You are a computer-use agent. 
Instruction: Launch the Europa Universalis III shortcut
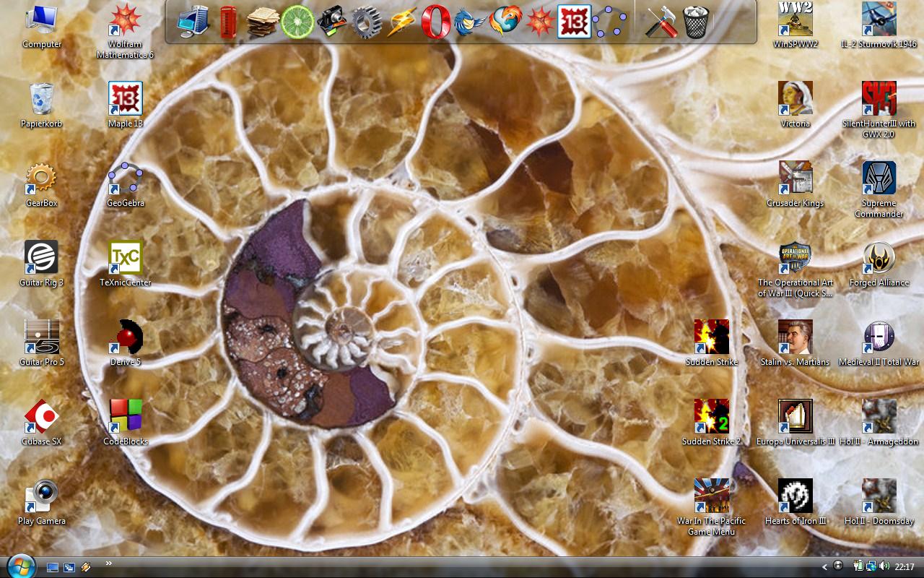(796, 423)
